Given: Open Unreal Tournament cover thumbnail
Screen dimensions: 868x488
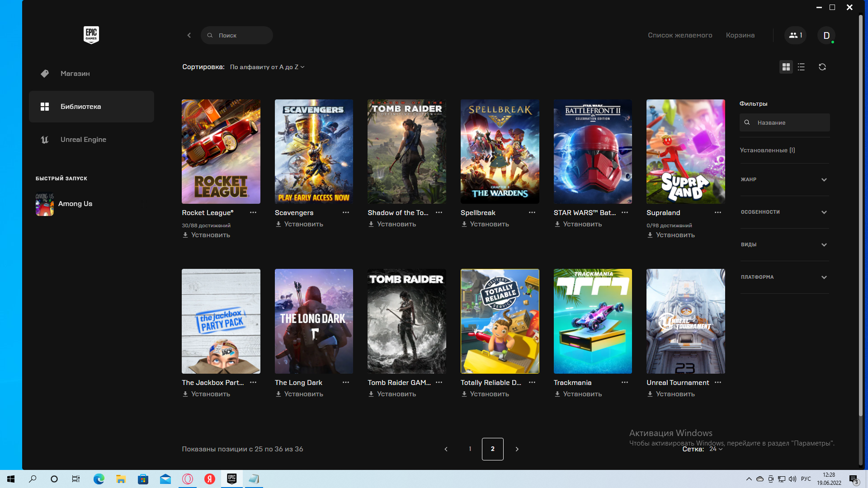Looking at the screenshot, I should click(x=685, y=321).
